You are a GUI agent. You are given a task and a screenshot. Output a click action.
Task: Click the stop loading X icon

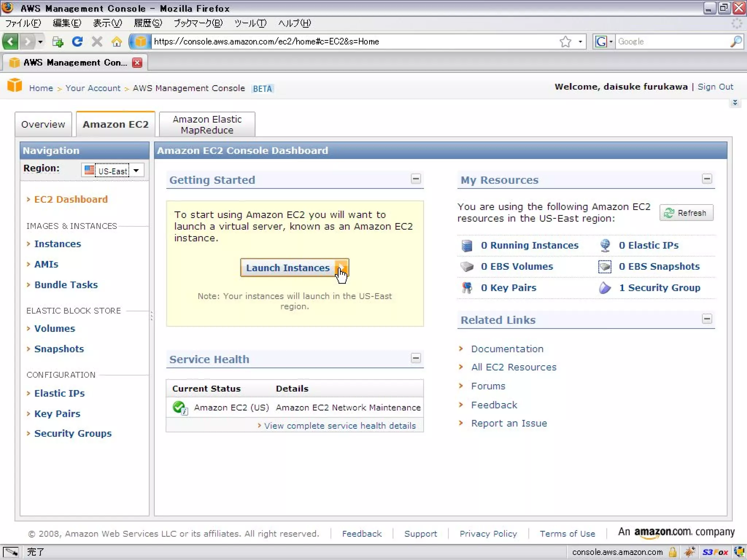[x=97, y=42]
